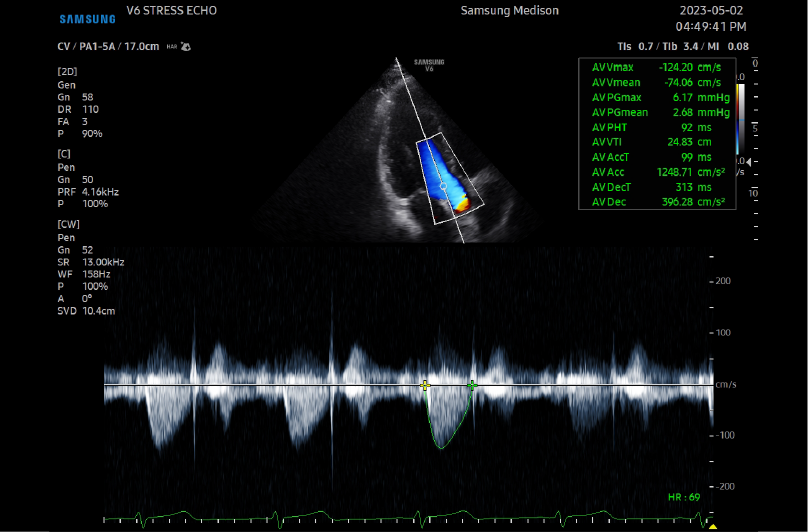Click the date 2023-05-02
Screen dimensions: 808x532
click(711, 11)
